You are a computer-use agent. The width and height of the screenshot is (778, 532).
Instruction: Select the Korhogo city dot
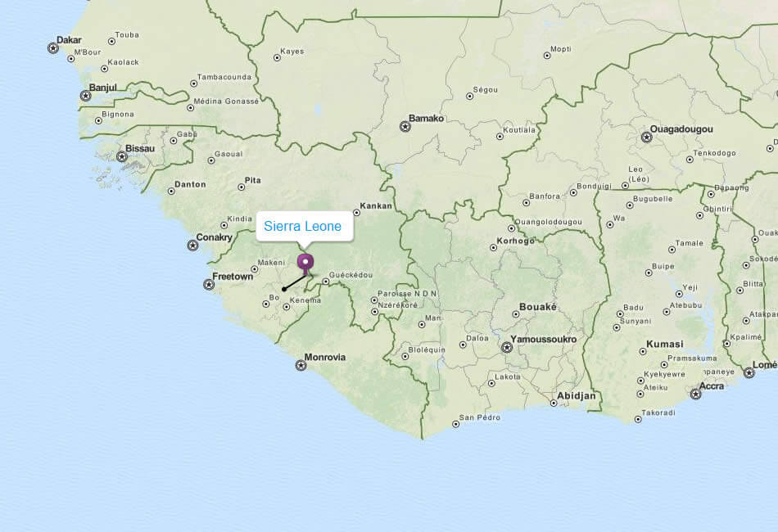click(493, 247)
